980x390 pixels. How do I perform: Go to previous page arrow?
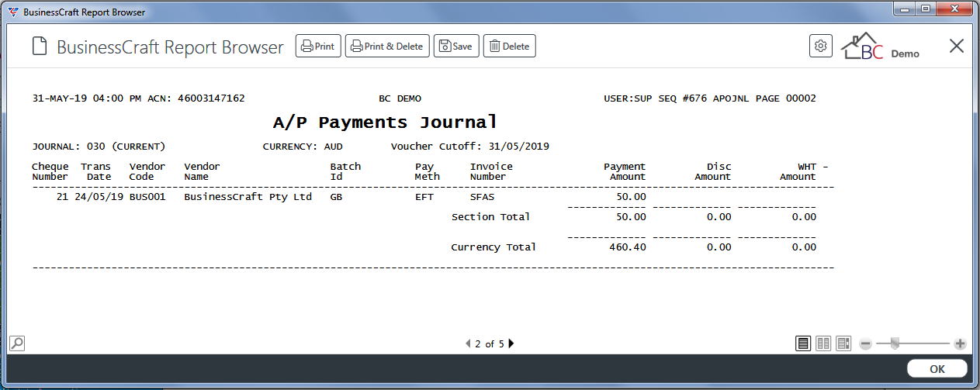(x=467, y=343)
